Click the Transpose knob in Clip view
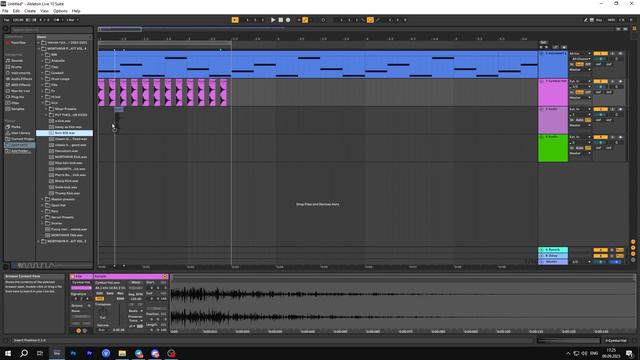The width and height of the screenshot is (640, 360). click(102, 311)
